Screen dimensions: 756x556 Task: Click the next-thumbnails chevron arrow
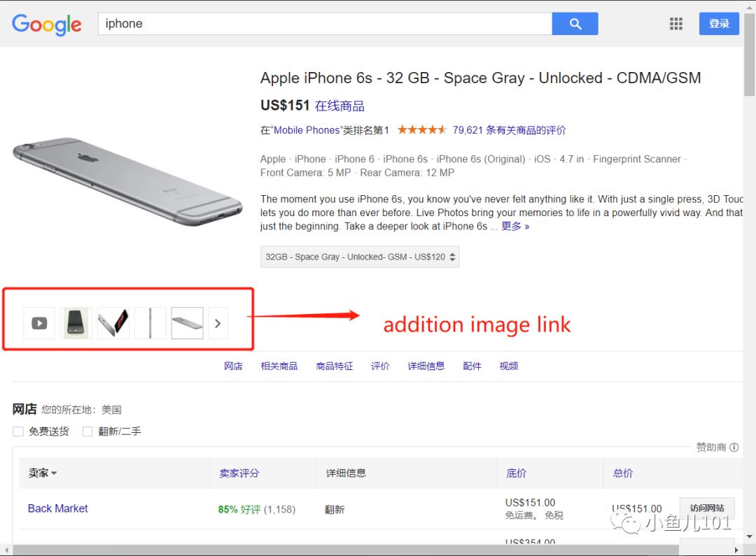(218, 323)
